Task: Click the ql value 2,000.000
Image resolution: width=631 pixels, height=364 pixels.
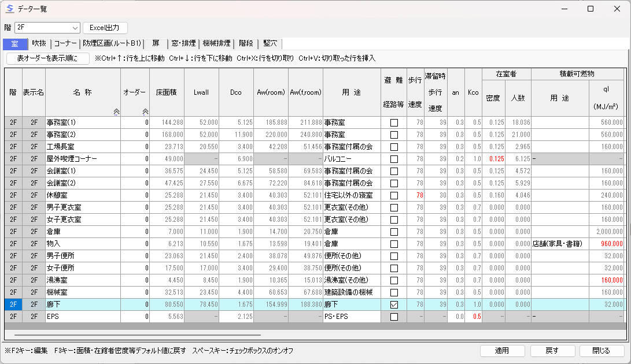Action: pyautogui.click(x=607, y=231)
